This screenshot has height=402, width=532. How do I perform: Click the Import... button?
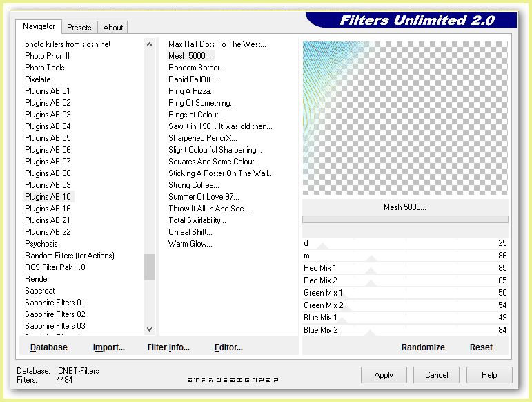(108, 347)
